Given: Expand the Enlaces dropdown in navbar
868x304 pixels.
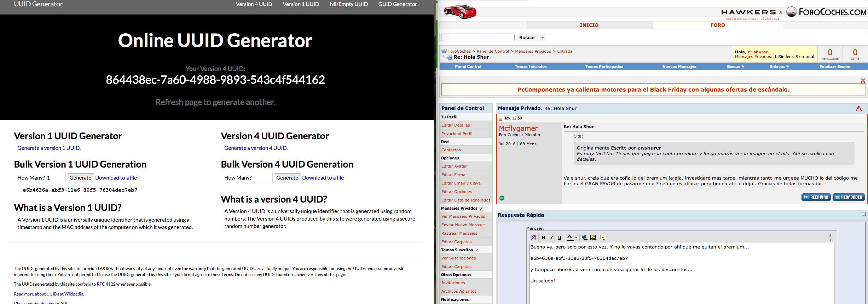Looking at the screenshot, I should [x=779, y=66].
